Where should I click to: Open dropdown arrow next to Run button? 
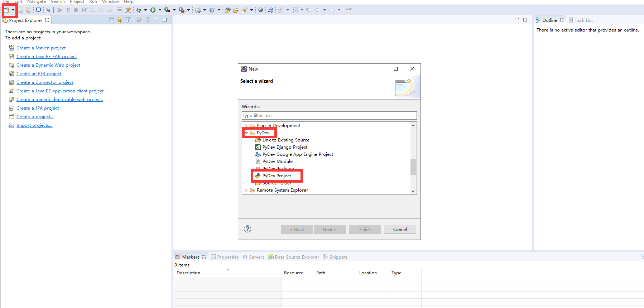pos(160,10)
